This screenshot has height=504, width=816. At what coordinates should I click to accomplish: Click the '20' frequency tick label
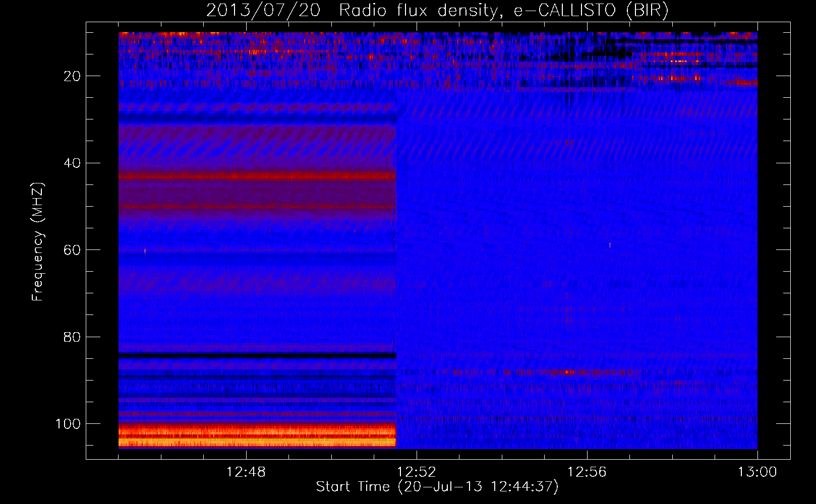click(72, 76)
